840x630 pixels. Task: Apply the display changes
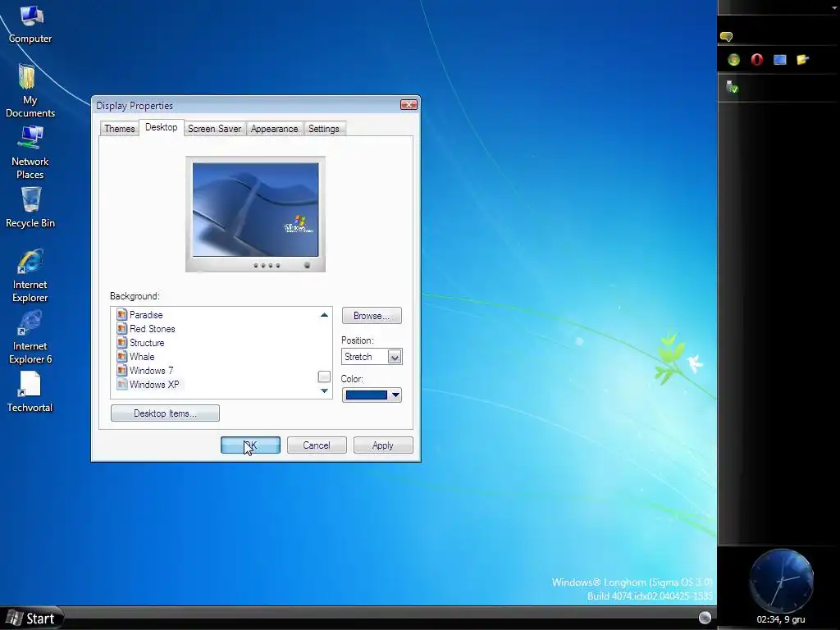pos(383,445)
